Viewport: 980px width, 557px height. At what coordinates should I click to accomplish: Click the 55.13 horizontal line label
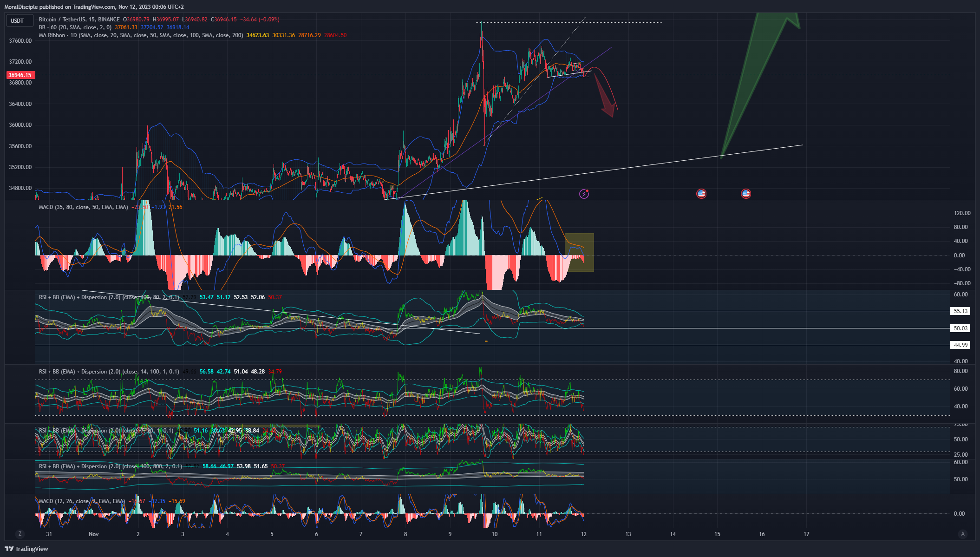click(960, 311)
